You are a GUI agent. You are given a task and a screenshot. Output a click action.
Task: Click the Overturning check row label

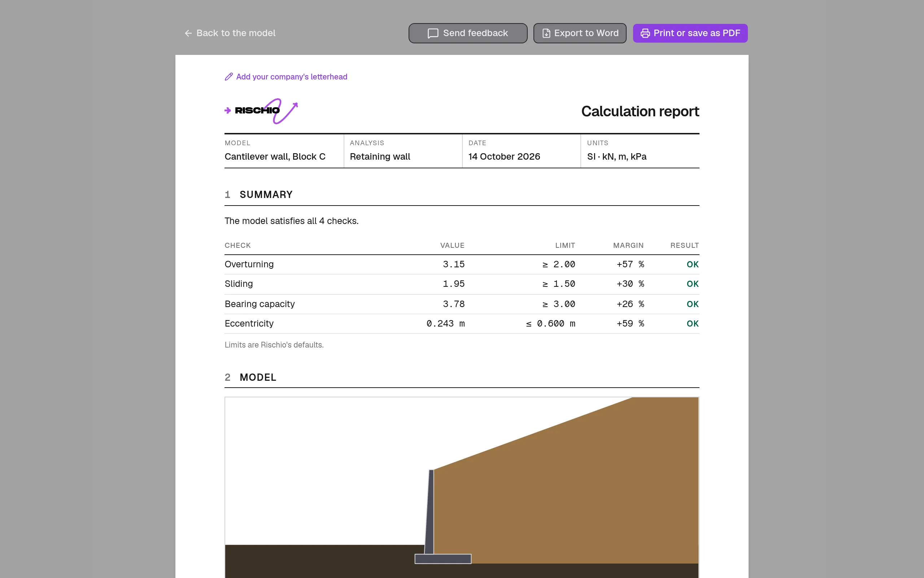pyautogui.click(x=249, y=264)
